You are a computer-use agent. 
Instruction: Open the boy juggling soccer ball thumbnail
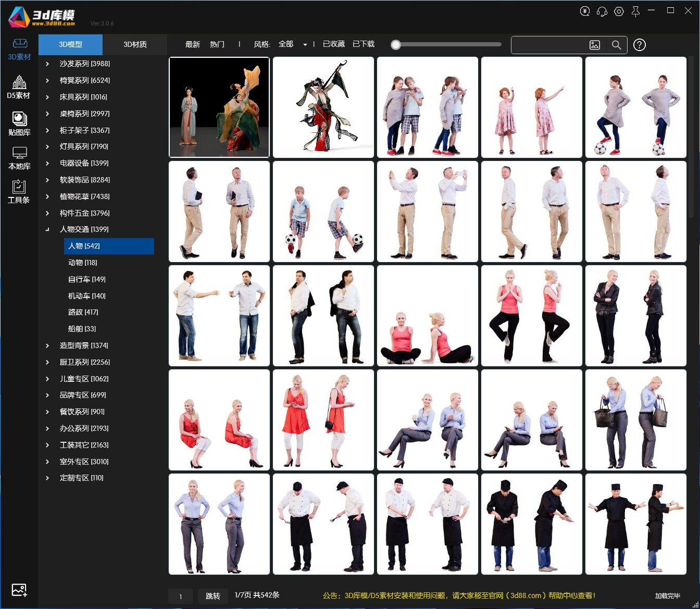click(x=323, y=212)
